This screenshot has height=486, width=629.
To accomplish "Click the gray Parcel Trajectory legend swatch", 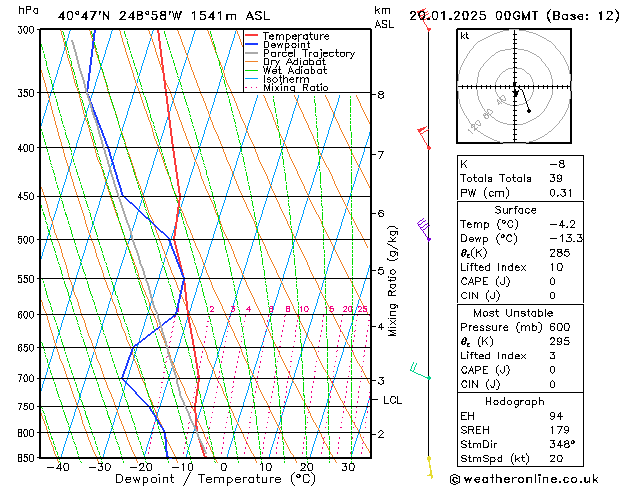I will click(252, 53).
